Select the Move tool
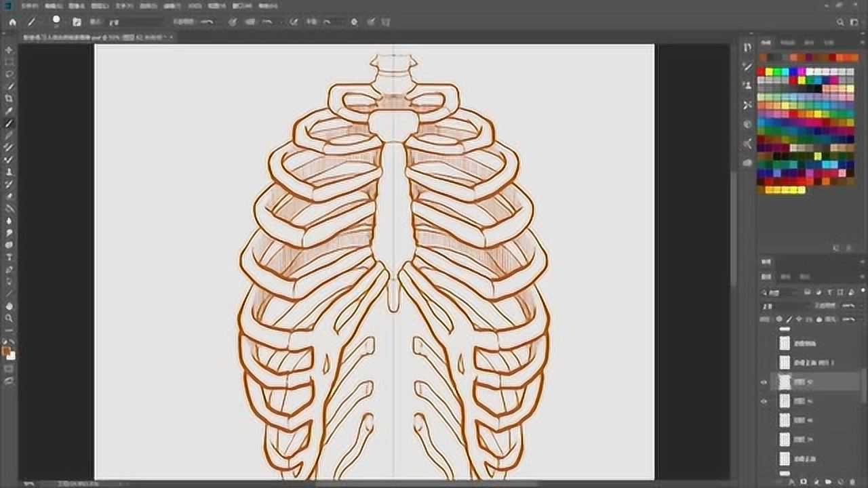Viewport: 868px width, 488px height. coord(9,50)
